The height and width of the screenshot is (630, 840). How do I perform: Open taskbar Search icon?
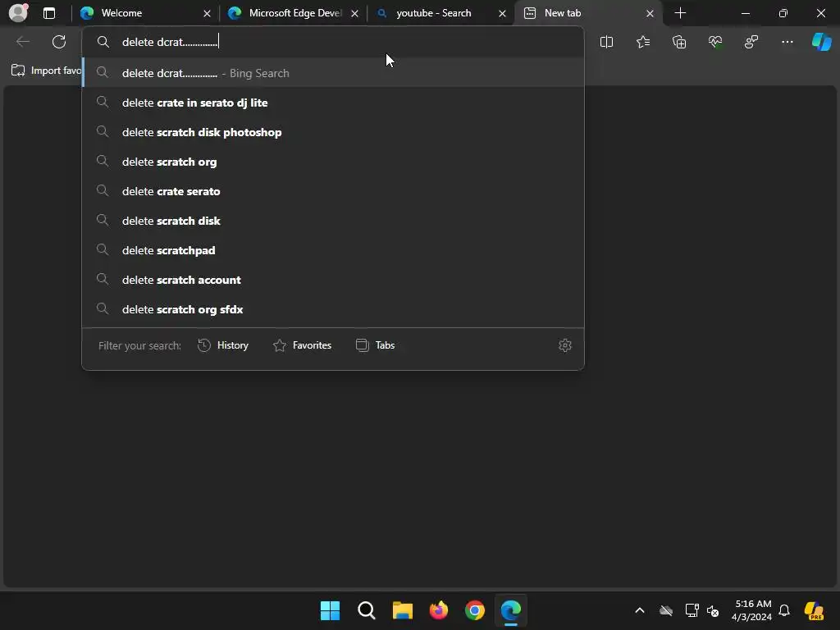[x=367, y=610]
